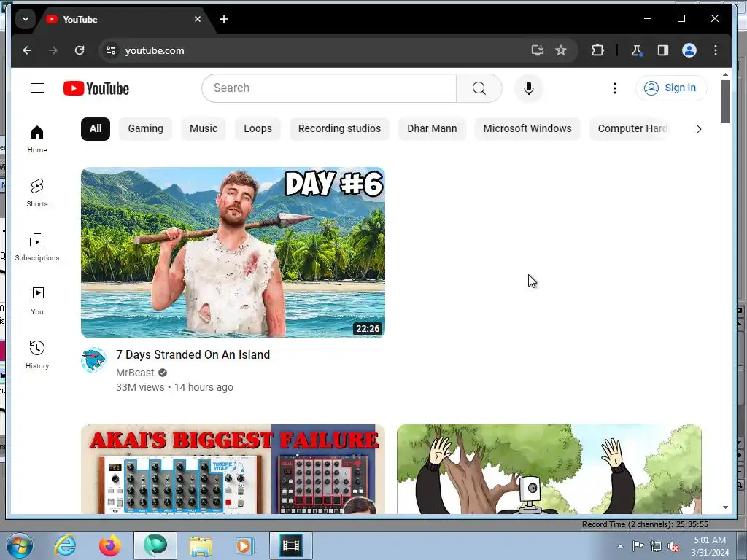
Task: Open the MrBeast channel name link
Action: pyautogui.click(x=135, y=373)
